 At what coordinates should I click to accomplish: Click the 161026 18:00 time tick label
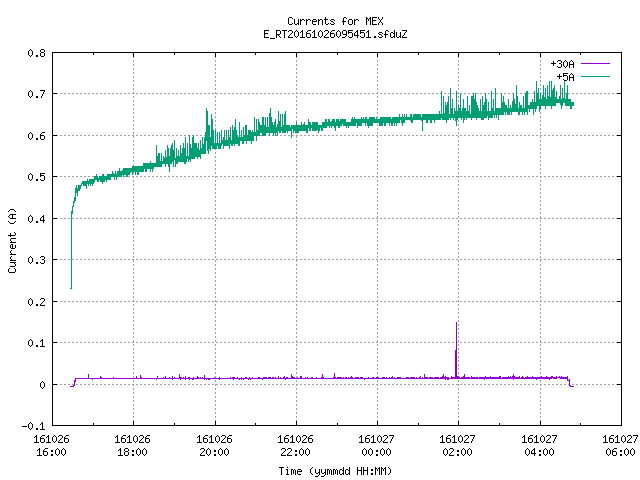(133, 446)
